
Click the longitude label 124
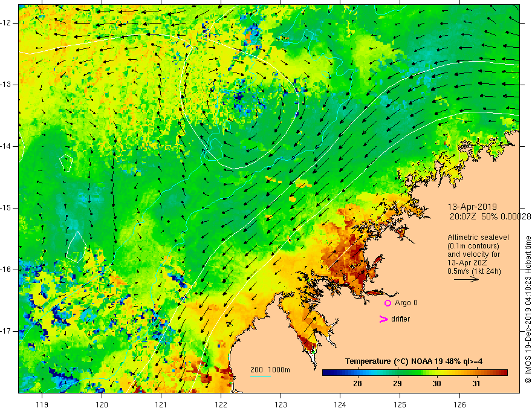point(340,404)
